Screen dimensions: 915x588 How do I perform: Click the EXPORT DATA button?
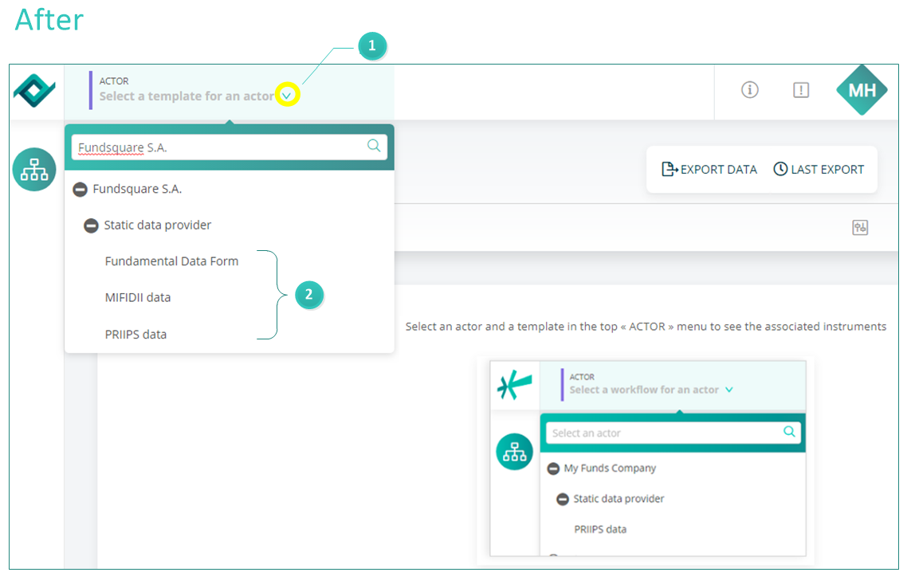tap(709, 169)
